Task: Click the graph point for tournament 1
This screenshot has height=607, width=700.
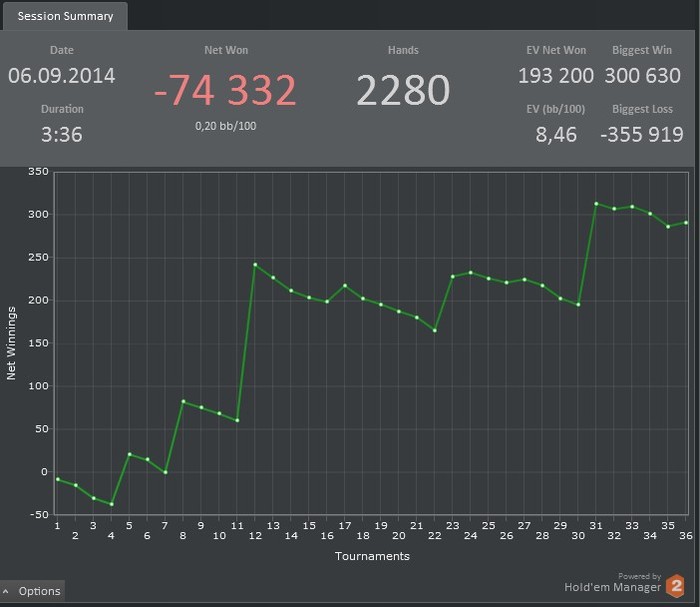Action: point(58,479)
